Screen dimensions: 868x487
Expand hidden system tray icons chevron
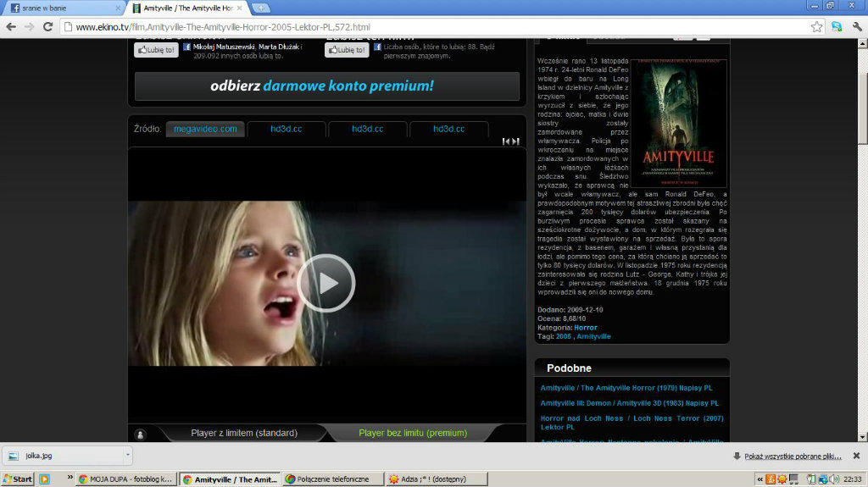(x=760, y=479)
